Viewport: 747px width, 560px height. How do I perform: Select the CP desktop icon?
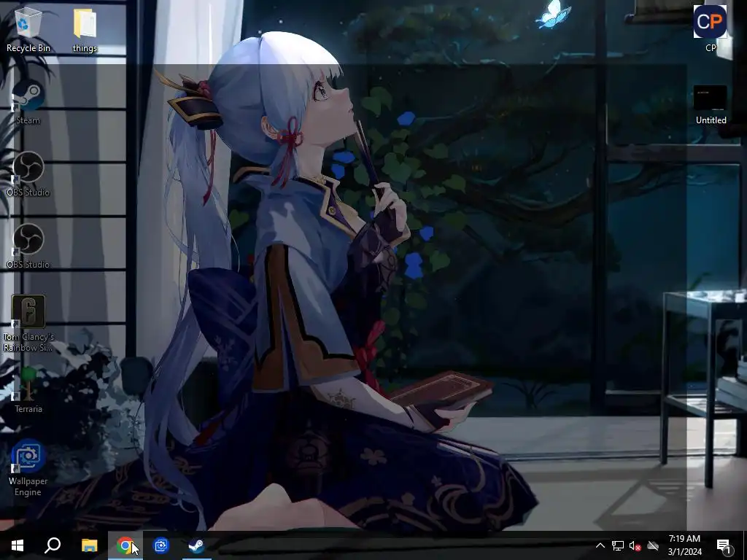(710, 28)
